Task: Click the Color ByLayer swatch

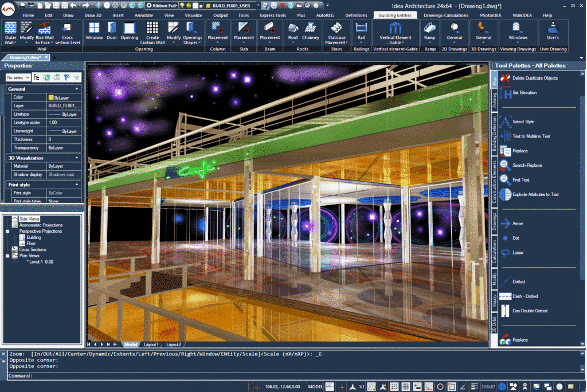Action: point(51,97)
